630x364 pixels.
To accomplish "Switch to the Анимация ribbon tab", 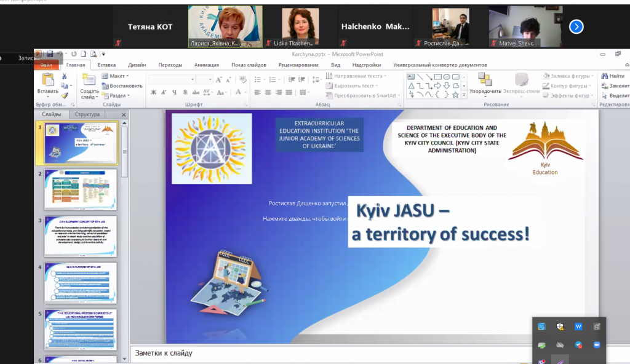I will (x=207, y=65).
